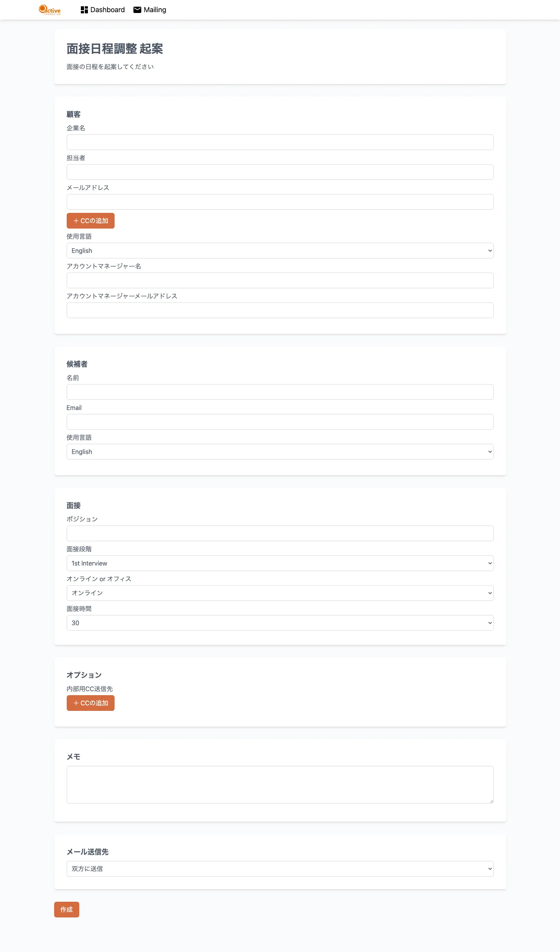Add a CC in the customer section
Image resolution: width=560 pixels, height=952 pixels.
(x=91, y=221)
